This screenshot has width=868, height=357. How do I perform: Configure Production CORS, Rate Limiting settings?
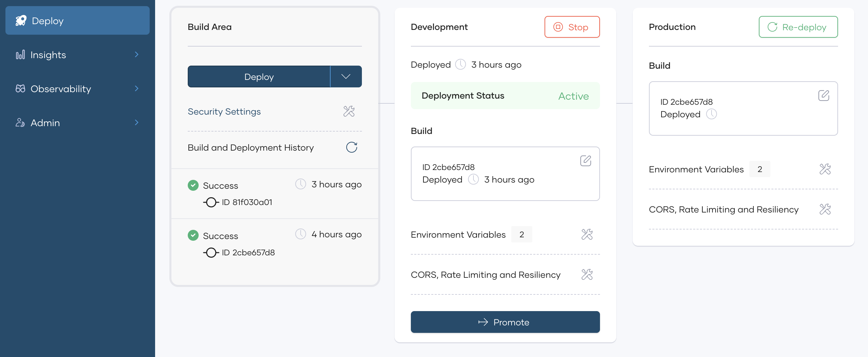point(825,209)
